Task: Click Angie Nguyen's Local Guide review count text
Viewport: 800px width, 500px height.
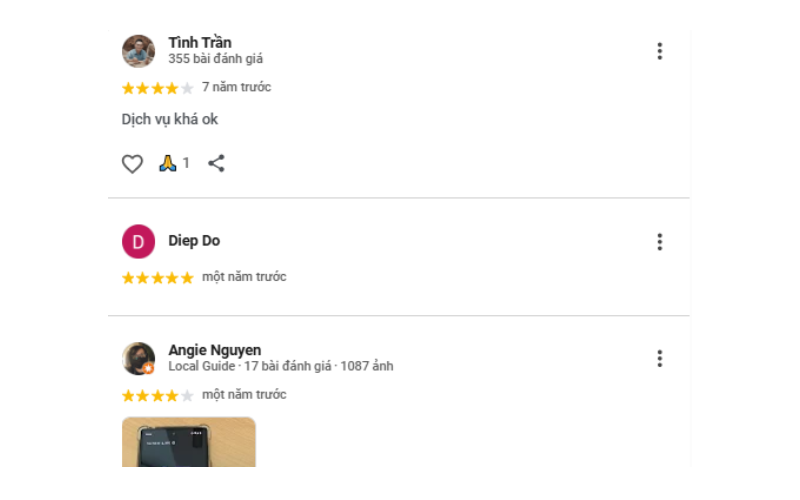Action: [280, 367]
